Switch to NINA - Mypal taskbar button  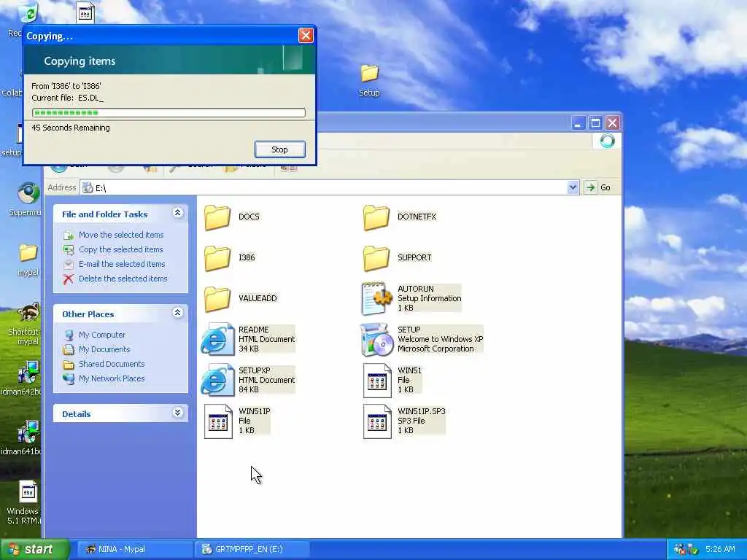(x=134, y=549)
